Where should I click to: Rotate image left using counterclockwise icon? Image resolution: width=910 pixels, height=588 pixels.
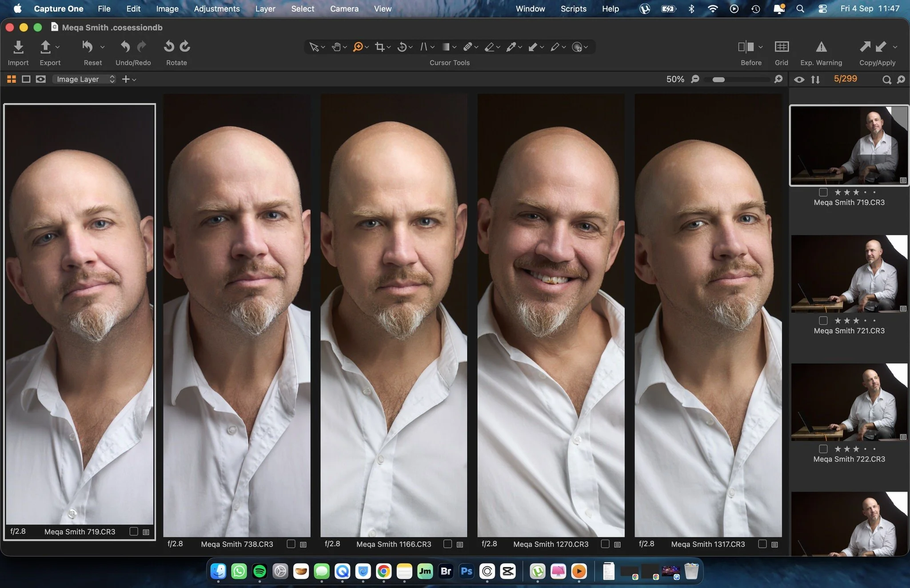[x=169, y=46]
